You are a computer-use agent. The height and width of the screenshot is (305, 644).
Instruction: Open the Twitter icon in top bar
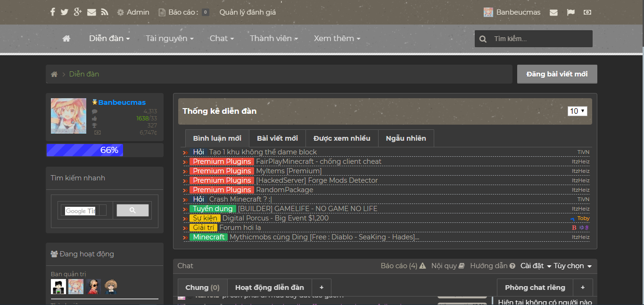coord(65,12)
